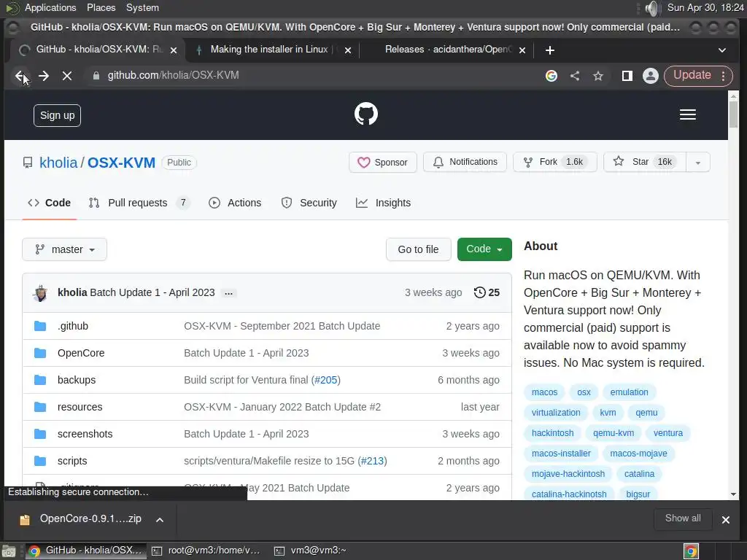Open OpenCore zip download options chevron
747x560 pixels.
[160, 519]
